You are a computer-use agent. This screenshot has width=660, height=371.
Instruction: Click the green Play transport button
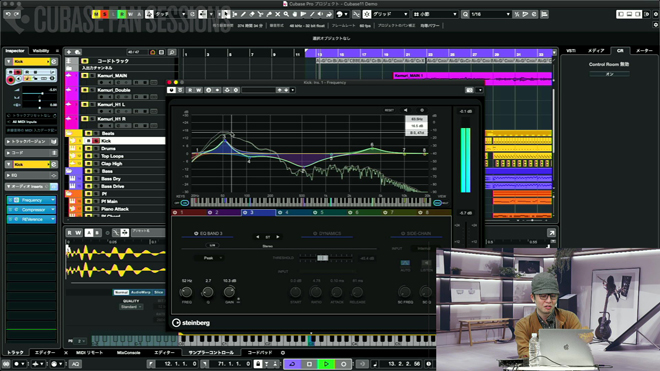coord(326,364)
